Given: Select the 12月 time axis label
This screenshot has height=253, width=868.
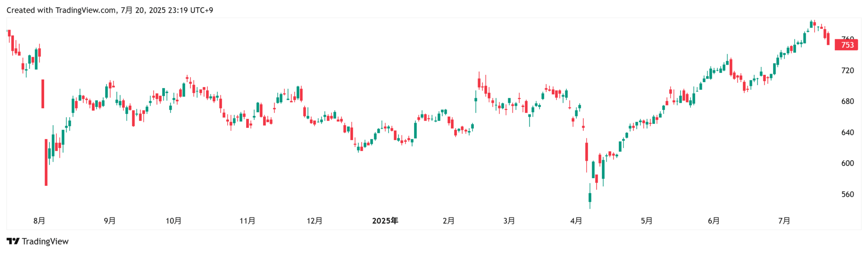Looking at the screenshot, I should pyautogui.click(x=314, y=221).
